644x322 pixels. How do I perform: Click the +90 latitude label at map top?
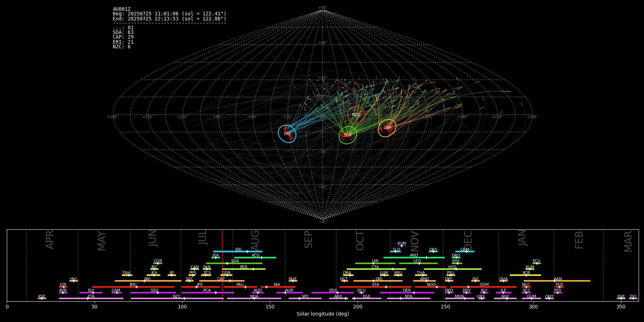pos(323,8)
